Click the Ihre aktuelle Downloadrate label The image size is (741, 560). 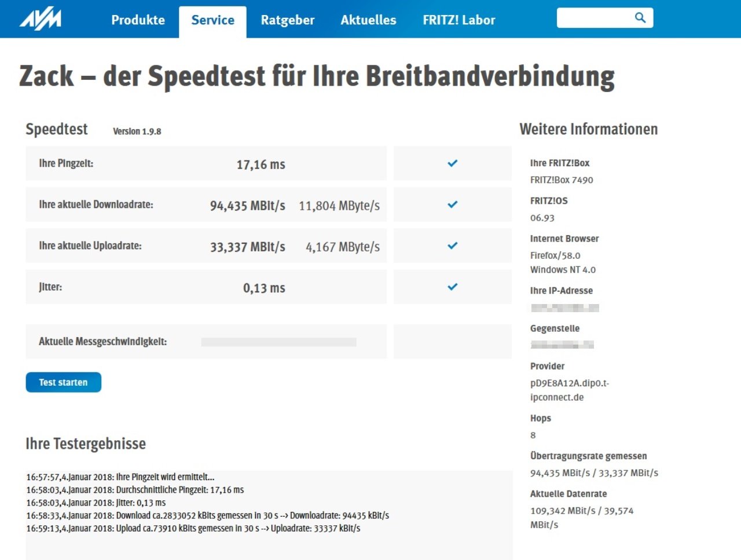(96, 204)
